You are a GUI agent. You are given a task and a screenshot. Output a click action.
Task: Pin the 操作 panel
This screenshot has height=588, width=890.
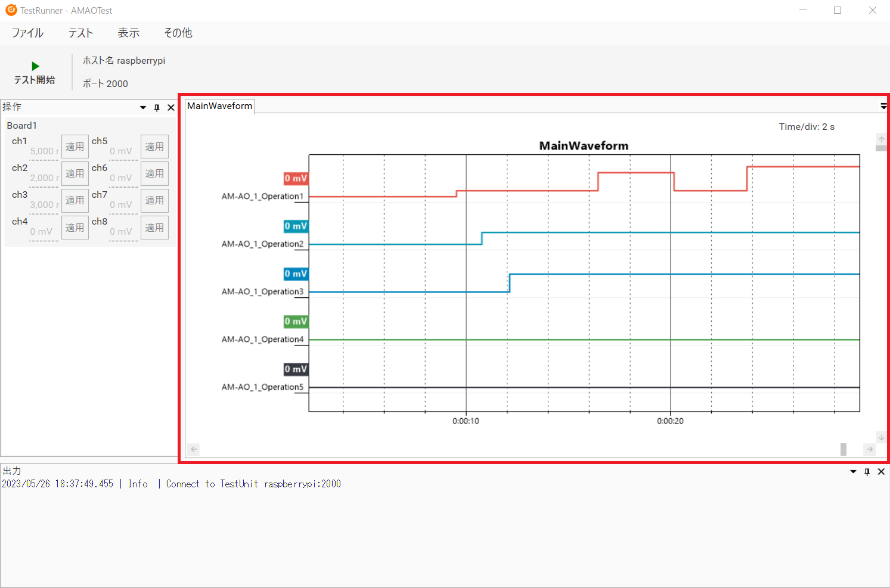point(157,108)
